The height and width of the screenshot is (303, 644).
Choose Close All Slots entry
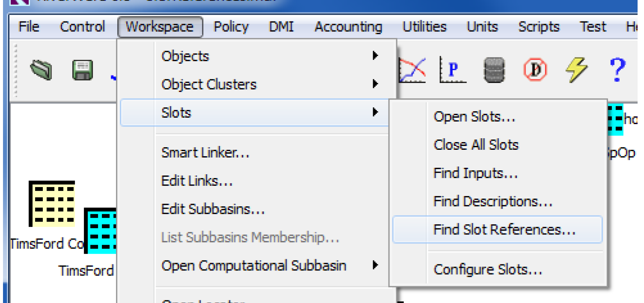[476, 145]
